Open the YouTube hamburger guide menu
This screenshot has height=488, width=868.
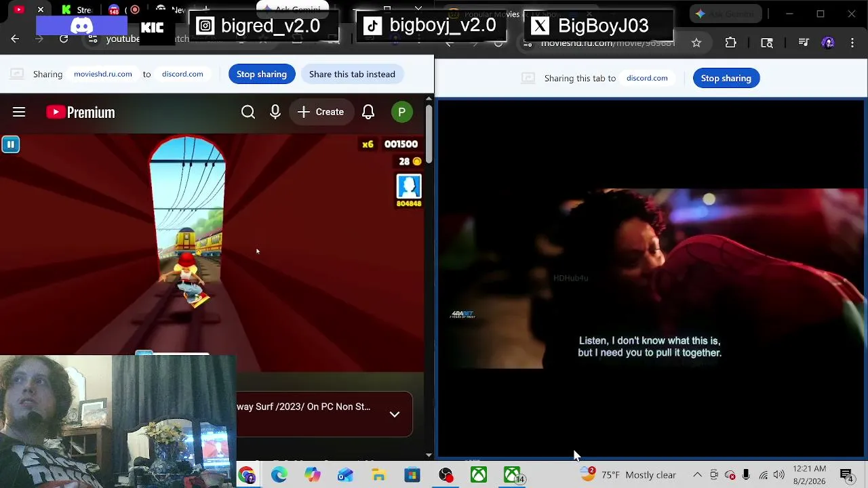pyautogui.click(x=19, y=112)
